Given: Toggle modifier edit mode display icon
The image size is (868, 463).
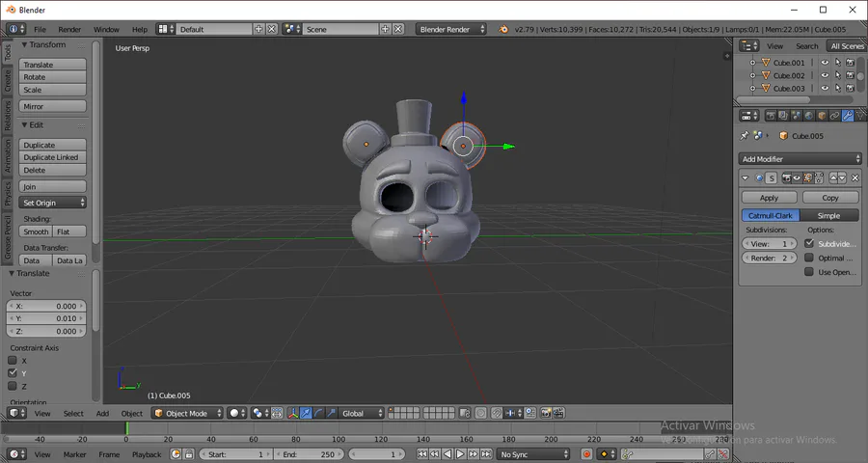Looking at the screenshot, I should (x=809, y=178).
